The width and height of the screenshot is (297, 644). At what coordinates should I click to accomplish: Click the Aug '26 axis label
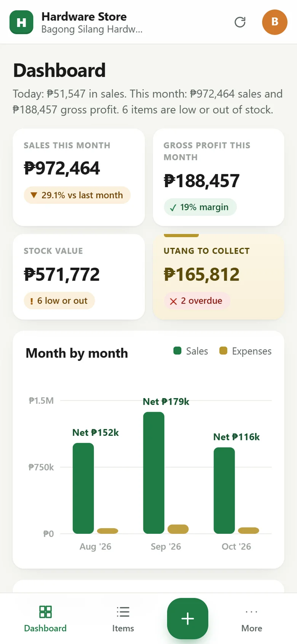tap(95, 547)
